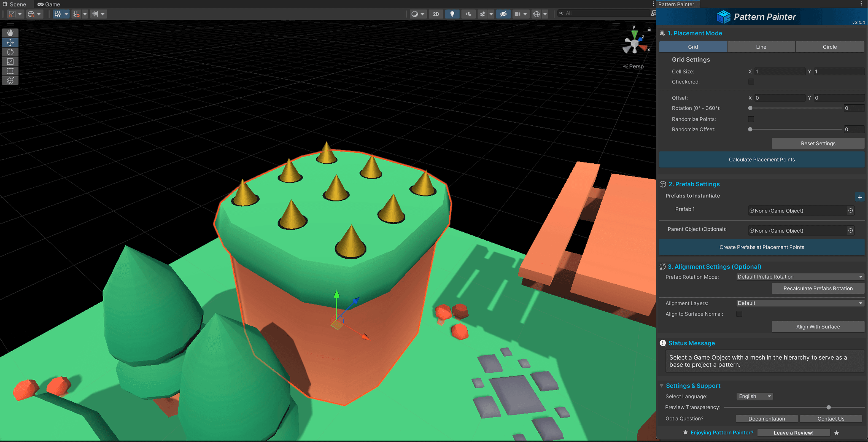Toggle scene audio mute
Viewport: 868px width, 442px height.
coord(468,14)
